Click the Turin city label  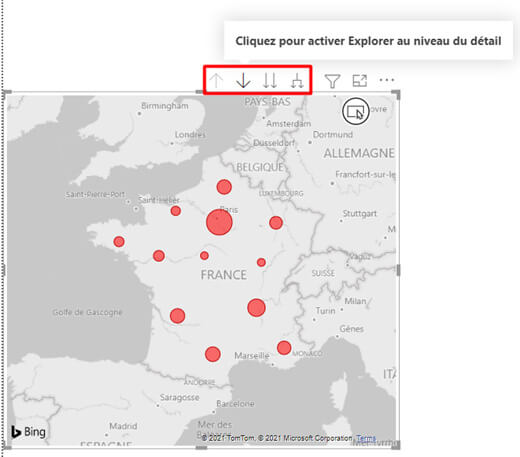325,311
